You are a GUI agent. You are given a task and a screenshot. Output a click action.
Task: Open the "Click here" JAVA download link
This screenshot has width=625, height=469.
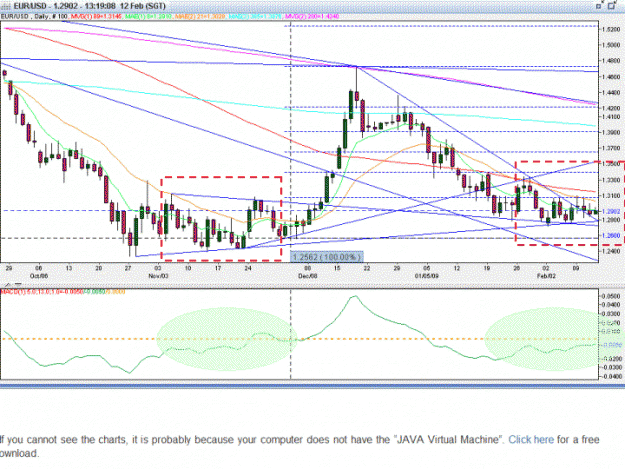(531, 440)
